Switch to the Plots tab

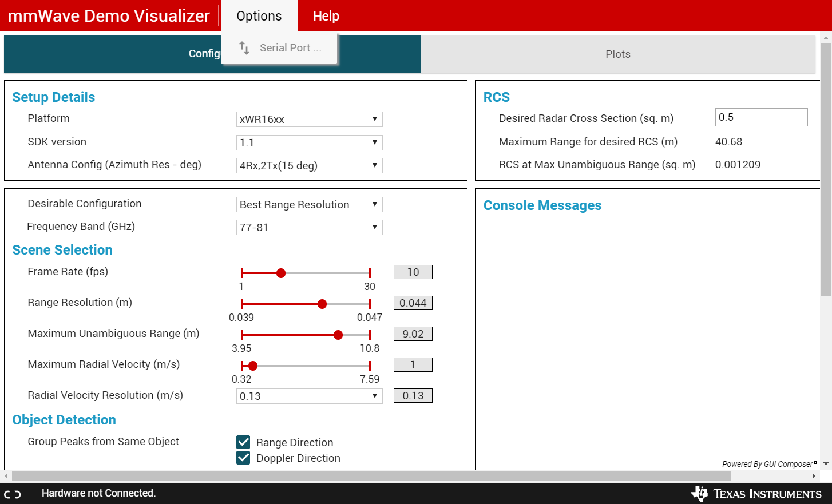coord(618,54)
